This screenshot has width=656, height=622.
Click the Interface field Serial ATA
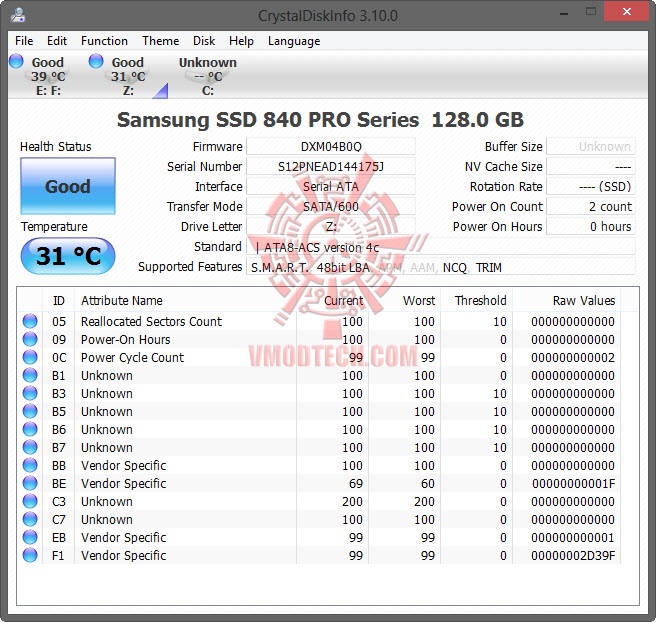(331, 187)
